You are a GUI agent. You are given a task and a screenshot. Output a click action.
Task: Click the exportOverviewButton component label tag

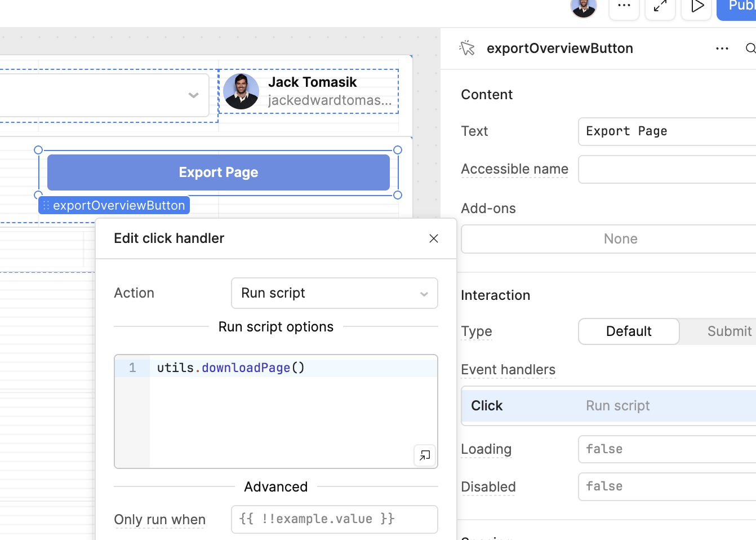coord(114,206)
